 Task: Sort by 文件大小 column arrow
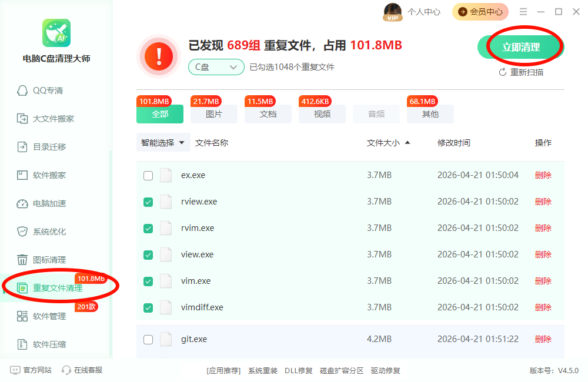click(407, 142)
